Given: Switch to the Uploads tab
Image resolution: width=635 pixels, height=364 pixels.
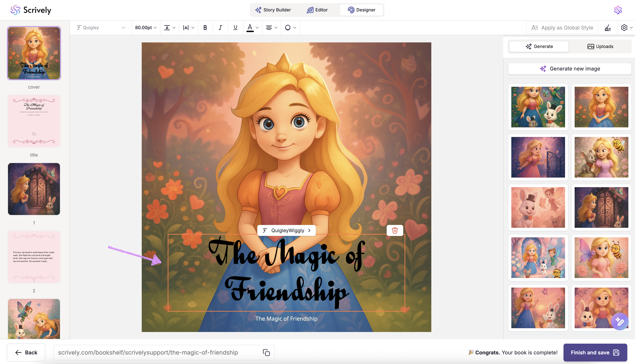Looking at the screenshot, I should [600, 47].
